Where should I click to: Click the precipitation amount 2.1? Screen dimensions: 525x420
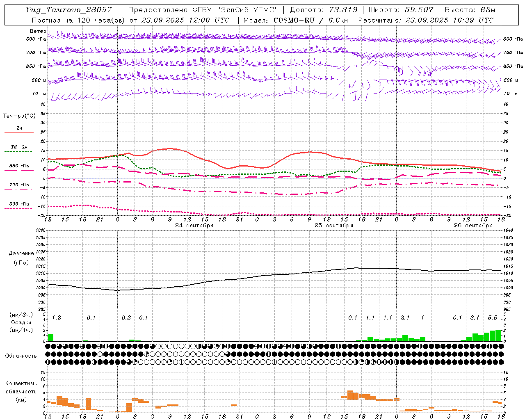(x=405, y=318)
